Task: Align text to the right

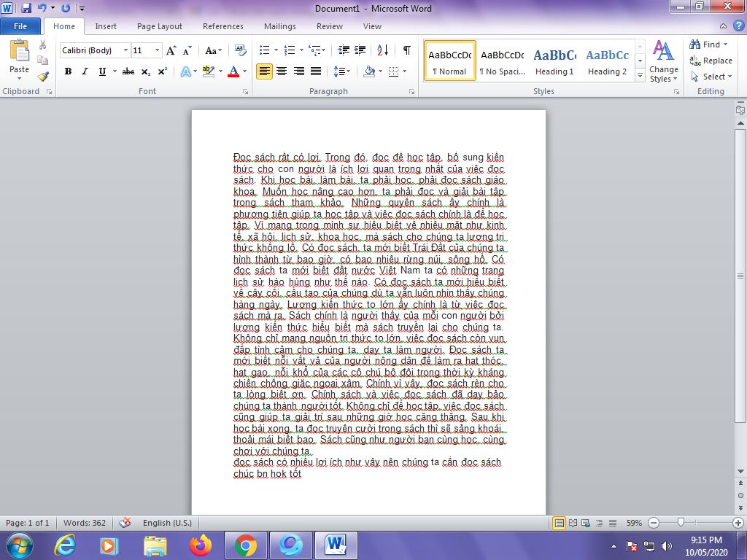Action: pyautogui.click(x=298, y=71)
